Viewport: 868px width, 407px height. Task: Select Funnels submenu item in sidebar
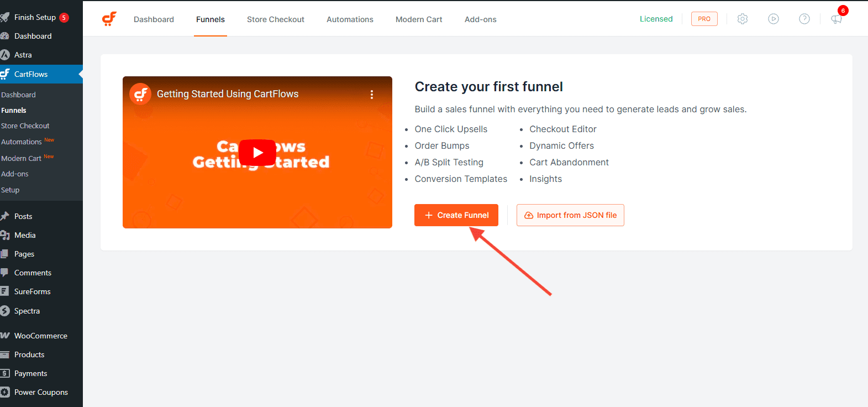[x=14, y=110]
